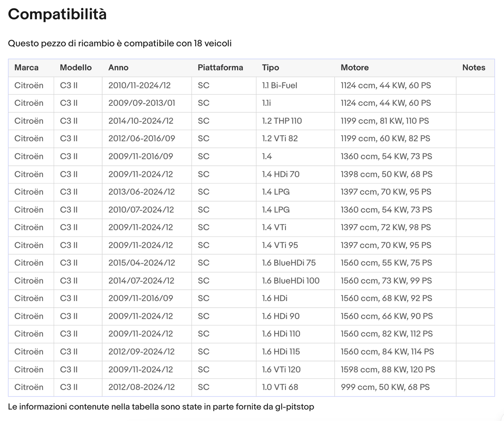Screen dimensions: 504x421
Task: Click the 1.0 VTi 68 cell
Action: 280,387
